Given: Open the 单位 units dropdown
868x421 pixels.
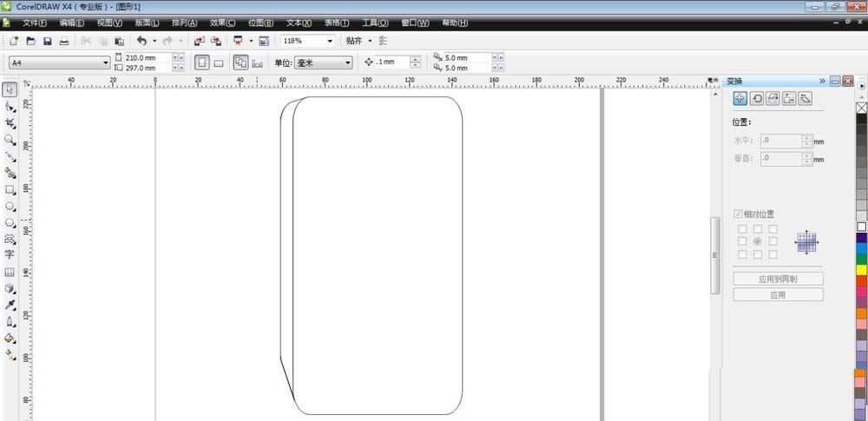Looking at the screenshot, I should point(323,63).
